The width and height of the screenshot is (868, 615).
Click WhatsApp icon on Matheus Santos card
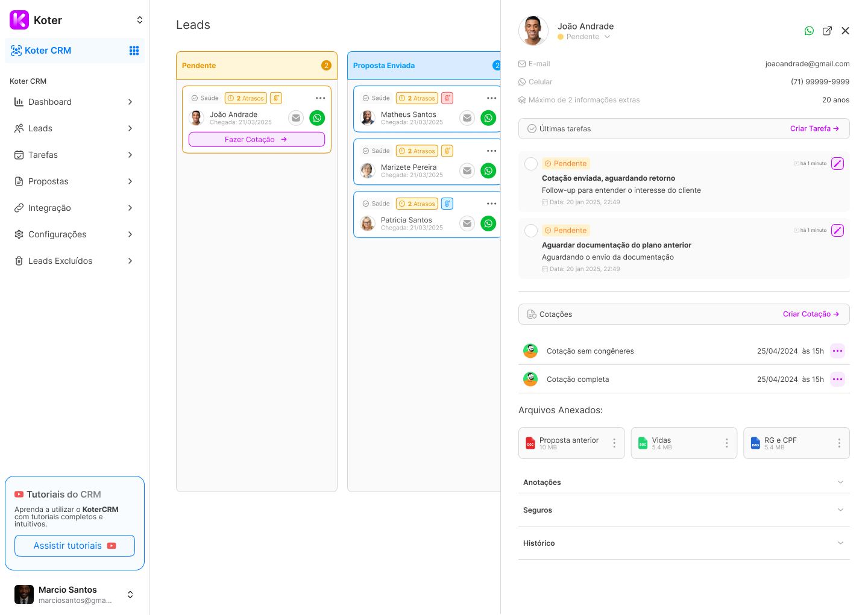(x=488, y=118)
